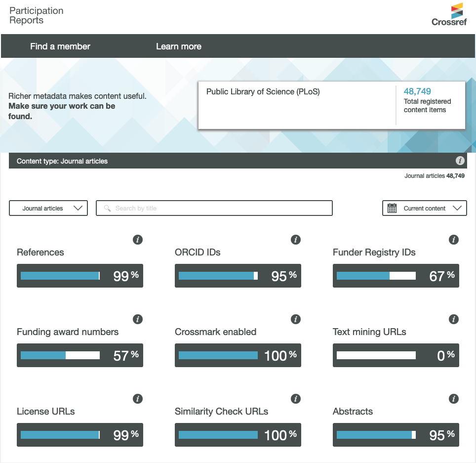Go to Participation Reports home title
476x463 pixels.
click(x=37, y=15)
